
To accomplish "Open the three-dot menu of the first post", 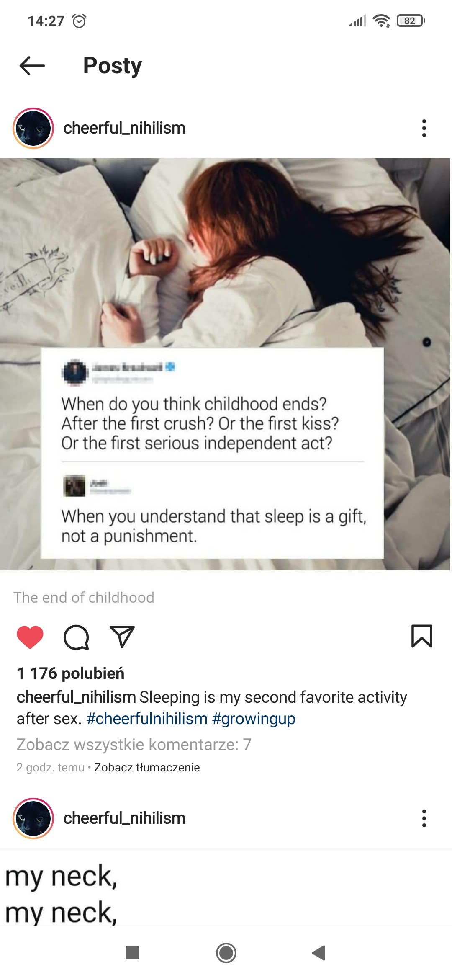I will pos(424,128).
